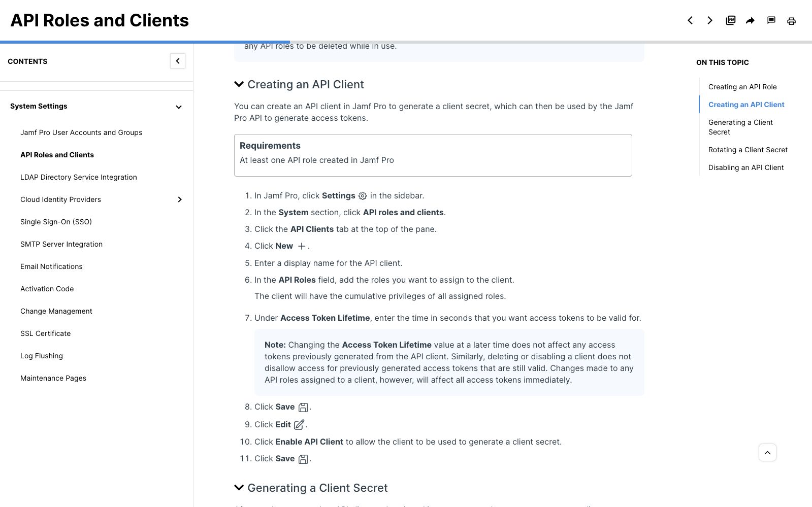Select Single Sign-On (SSO) in contents

56,222
